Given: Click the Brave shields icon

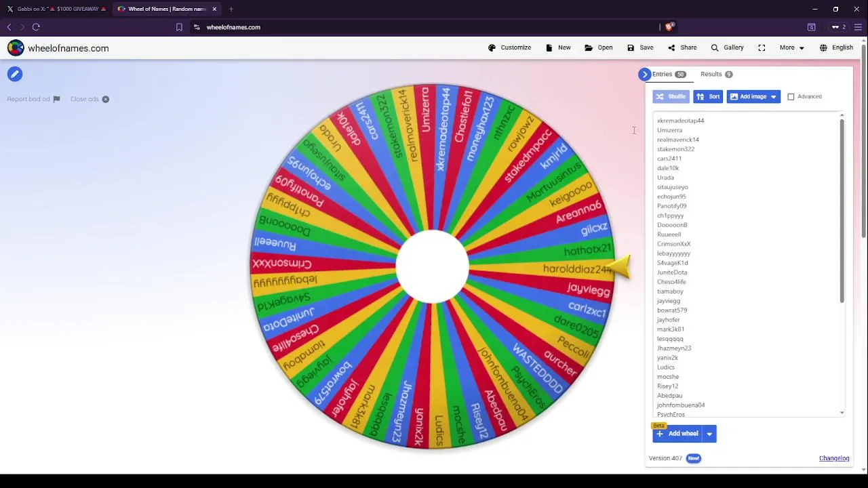Looking at the screenshot, I should 669,27.
